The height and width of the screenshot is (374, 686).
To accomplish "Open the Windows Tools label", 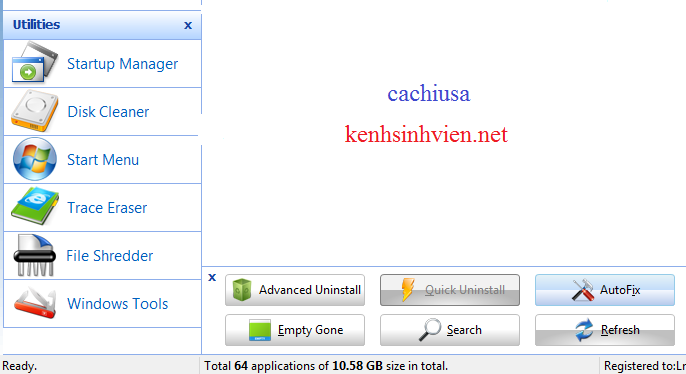I will [x=118, y=304].
